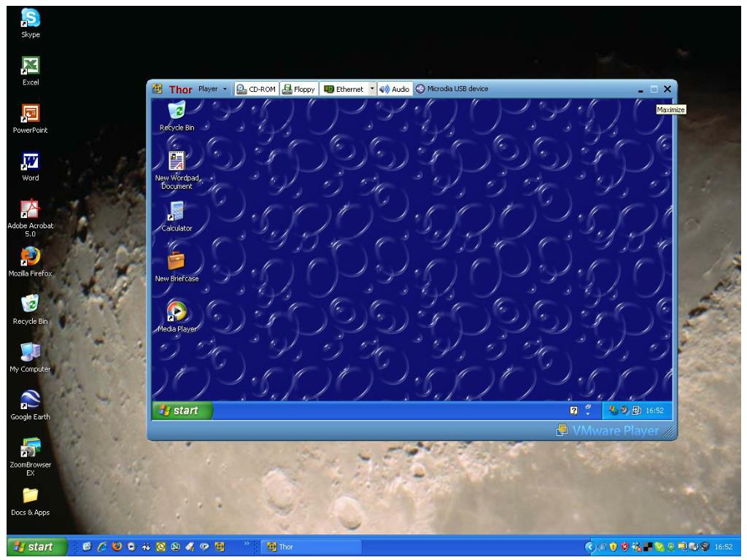The height and width of the screenshot is (560, 747).
Task: Click the Thor taskbar button
Action: point(311,547)
